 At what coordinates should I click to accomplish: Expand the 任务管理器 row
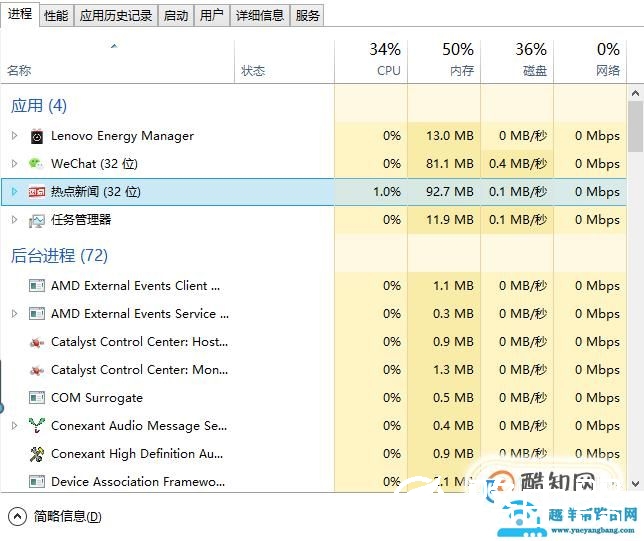pyautogui.click(x=14, y=219)
